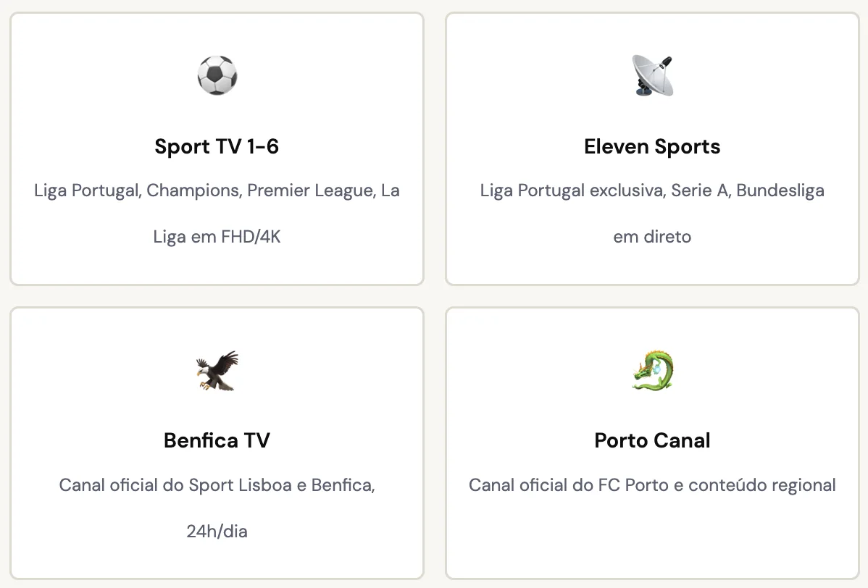Screen dimensions: 868x588
Task: Select the Porto Canal title
Action: click(652, 441)
